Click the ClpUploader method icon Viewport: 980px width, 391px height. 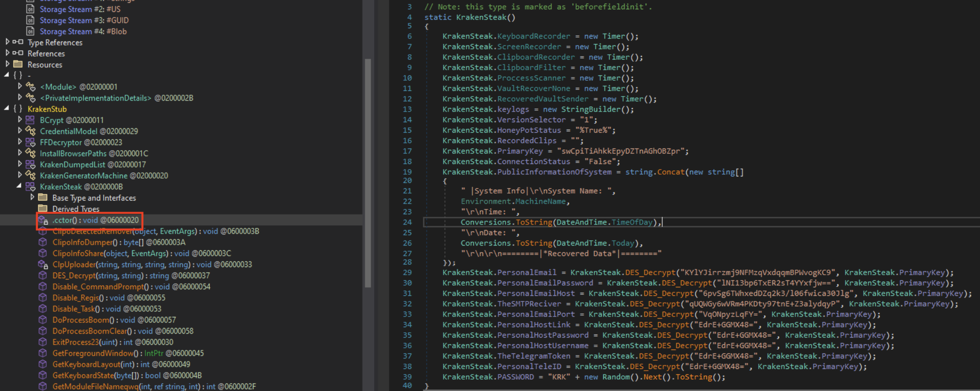tap(43, 265)
